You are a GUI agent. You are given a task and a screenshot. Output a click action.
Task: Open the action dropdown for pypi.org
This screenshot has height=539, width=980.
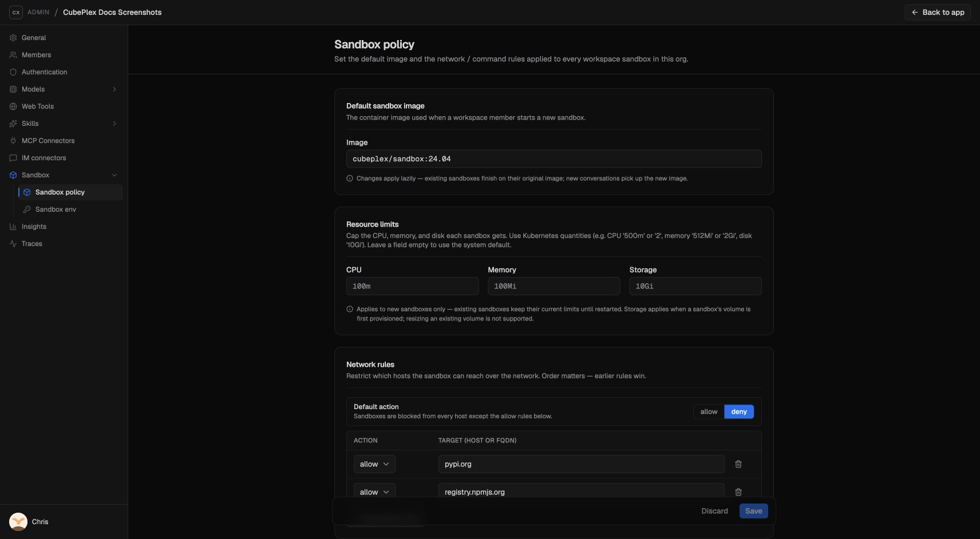click(374, 464)
